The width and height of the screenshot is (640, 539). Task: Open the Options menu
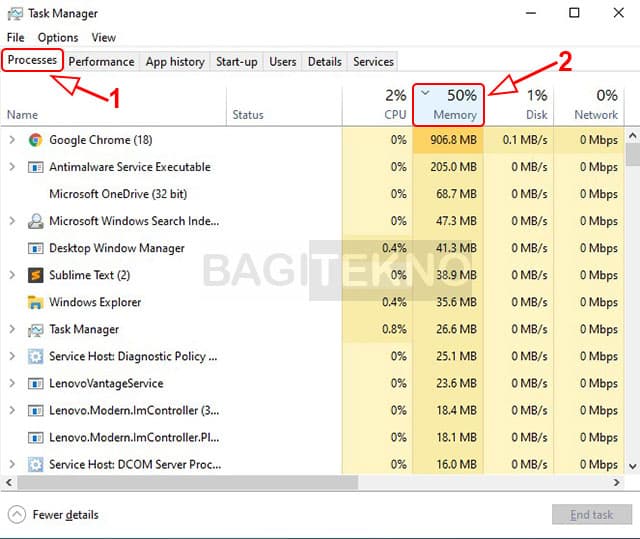(x=58, y=38)
